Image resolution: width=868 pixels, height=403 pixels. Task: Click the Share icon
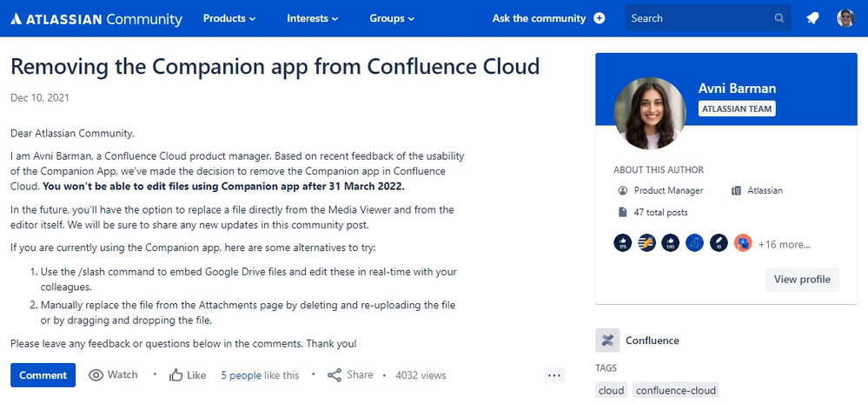click(x=335, y=375)
